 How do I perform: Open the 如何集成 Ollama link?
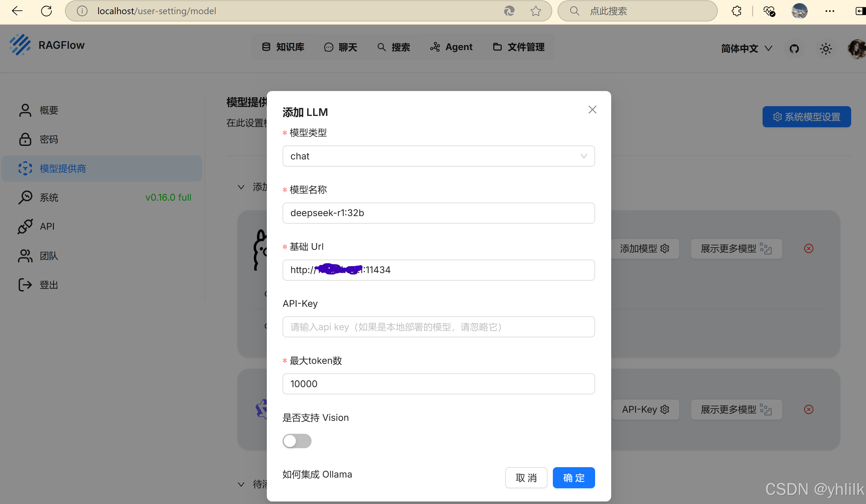[317, 474]
